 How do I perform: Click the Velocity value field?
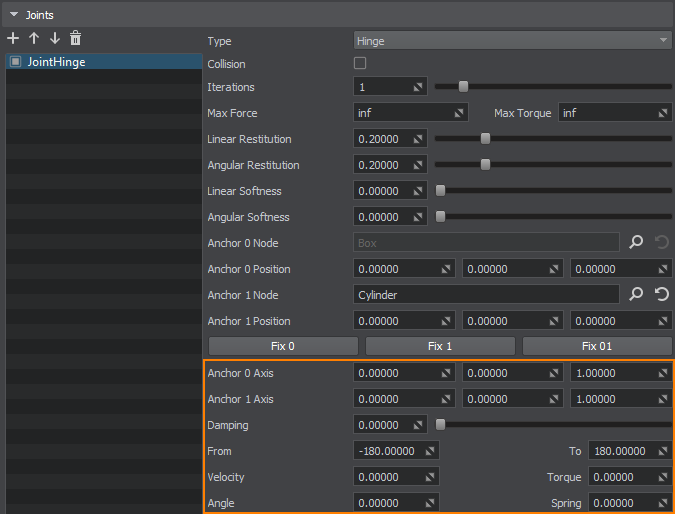(x=396, y=477)
